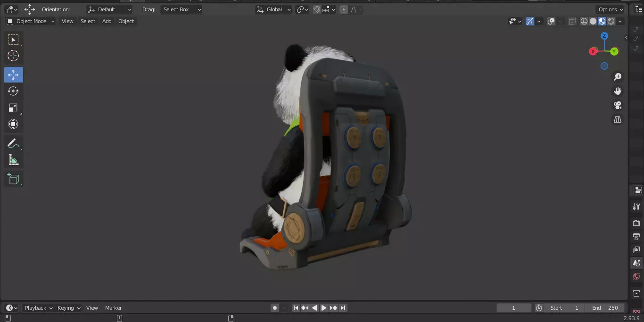Open the Object menu

pos(126,21)
